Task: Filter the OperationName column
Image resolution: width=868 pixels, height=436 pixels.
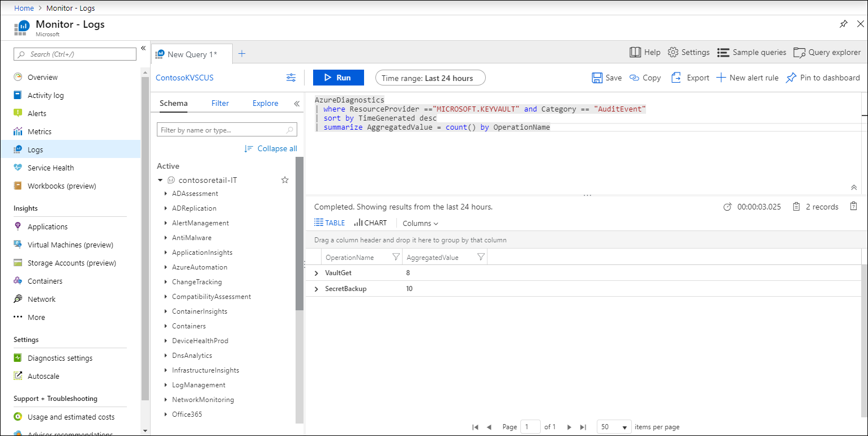Action: [x=396, y=257]
